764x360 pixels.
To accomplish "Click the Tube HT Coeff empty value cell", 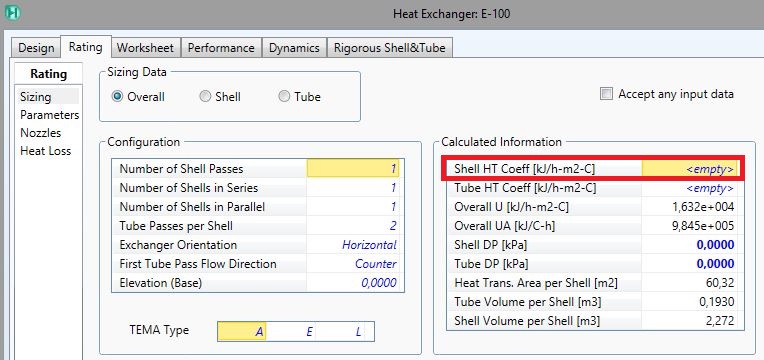I will click(689, 188).
